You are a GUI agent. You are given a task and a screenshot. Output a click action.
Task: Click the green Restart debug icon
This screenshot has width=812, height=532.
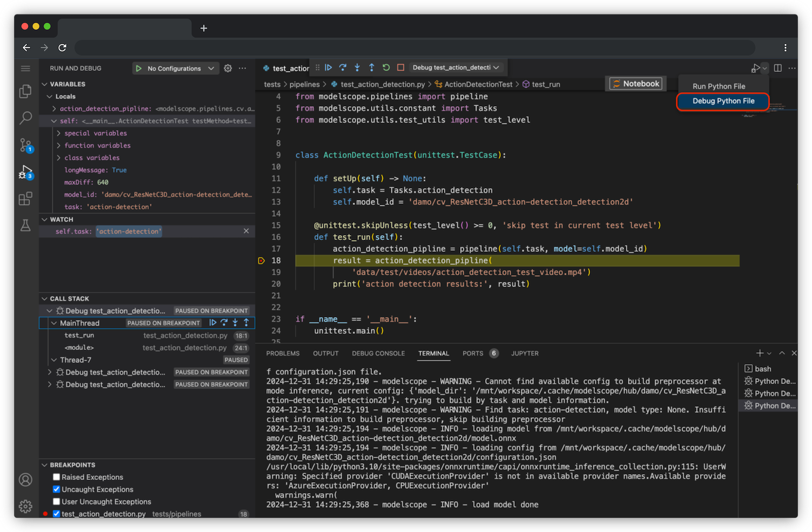pos(385,67)
